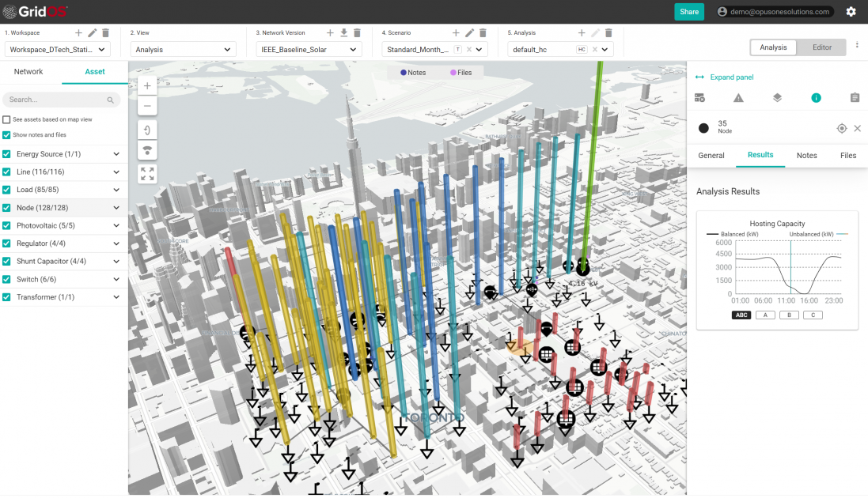This screenshot has height=498, width=868.
Task: Switch to the Network tab
Action: coord(28,71)
